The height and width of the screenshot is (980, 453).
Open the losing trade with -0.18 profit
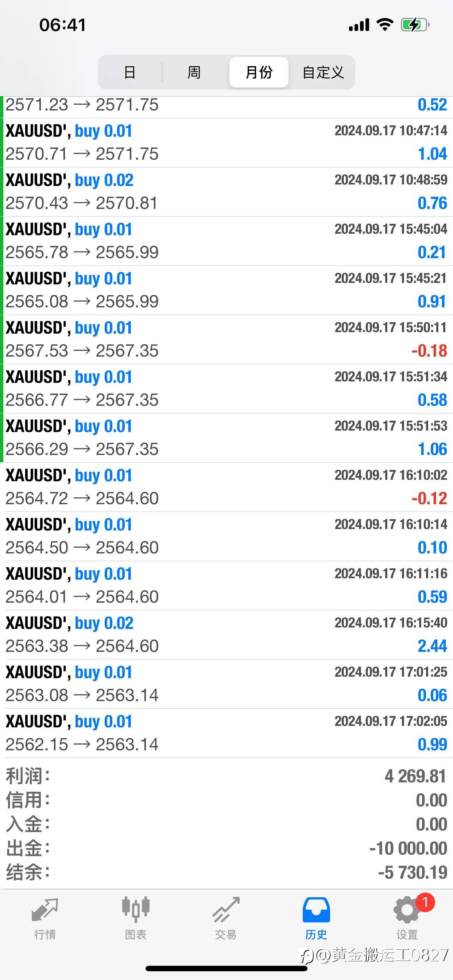coord(226,339)
